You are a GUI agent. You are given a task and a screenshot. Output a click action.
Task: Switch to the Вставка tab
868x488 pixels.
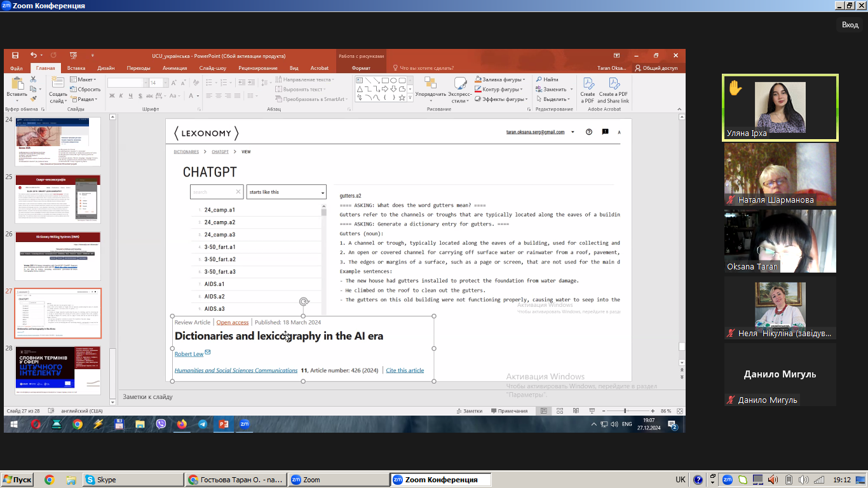(76, 68)
